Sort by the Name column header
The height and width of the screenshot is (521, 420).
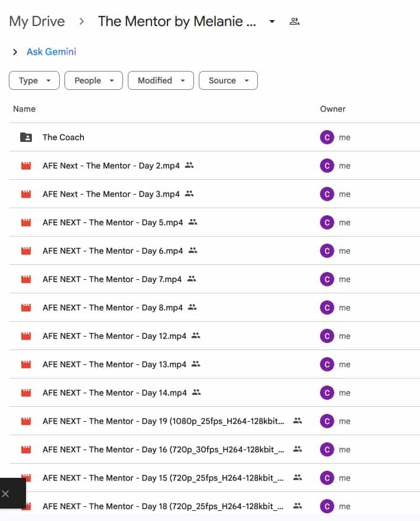click(x=24, y=109)
